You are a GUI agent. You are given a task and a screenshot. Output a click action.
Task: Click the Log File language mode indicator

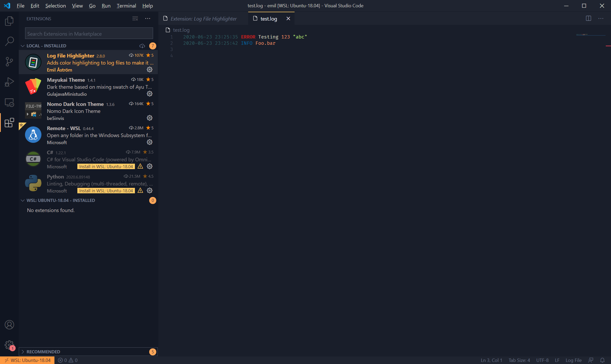pos(573,360)
